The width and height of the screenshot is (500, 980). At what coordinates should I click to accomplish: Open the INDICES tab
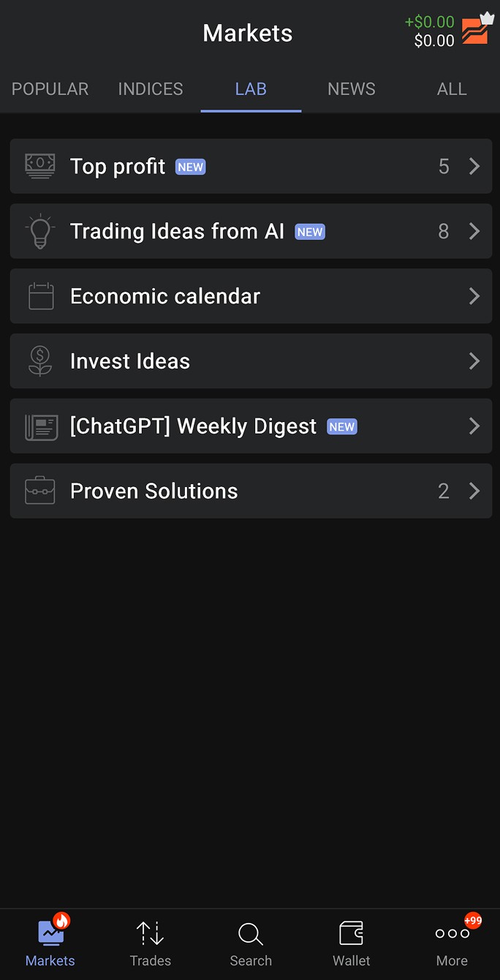click(x=150, y=88)
